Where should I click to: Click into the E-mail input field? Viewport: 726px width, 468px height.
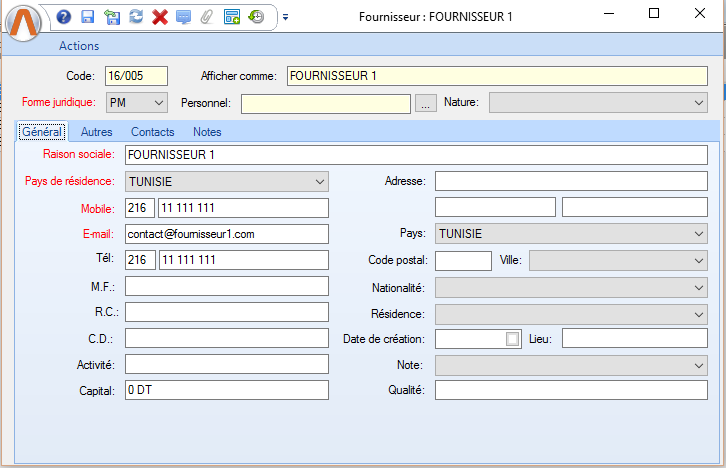(227, 234)
